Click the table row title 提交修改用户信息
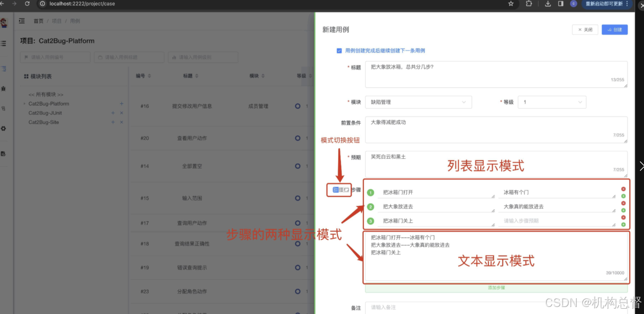Image resolution: width=644 pixels, height=314 pixels. [192, 106]
